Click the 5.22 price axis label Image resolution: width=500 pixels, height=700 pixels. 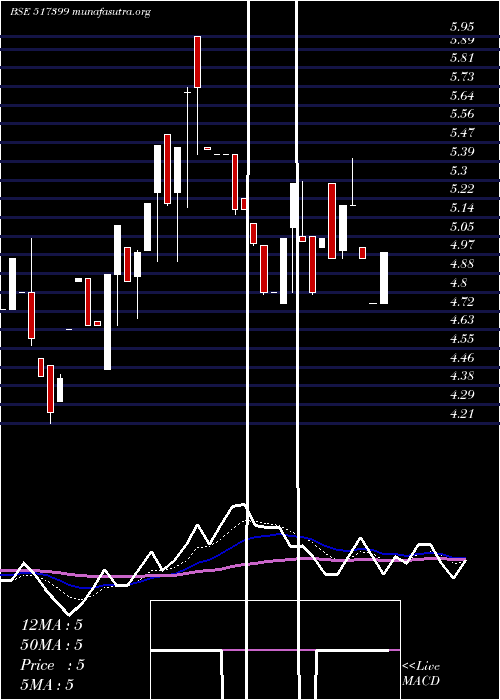click(x=462, y=189)
